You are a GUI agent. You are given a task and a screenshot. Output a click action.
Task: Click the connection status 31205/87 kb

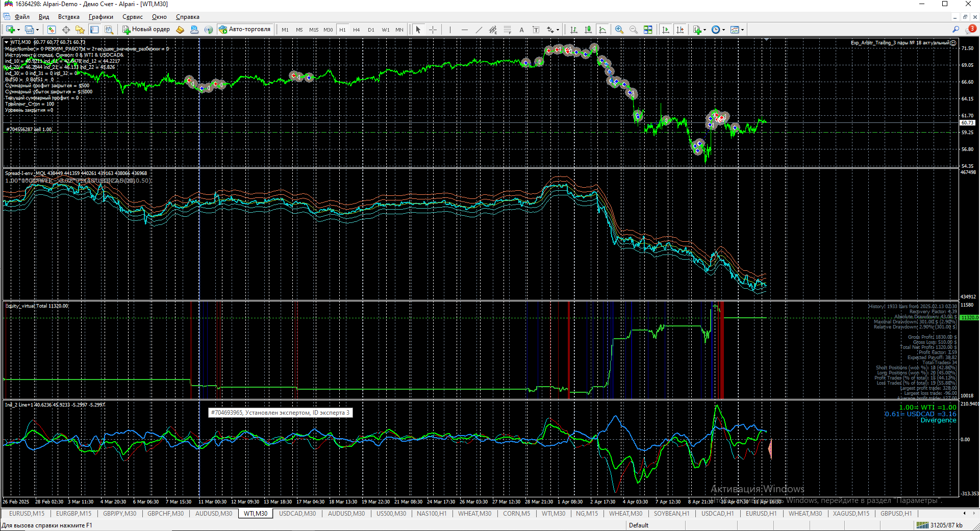940,525
